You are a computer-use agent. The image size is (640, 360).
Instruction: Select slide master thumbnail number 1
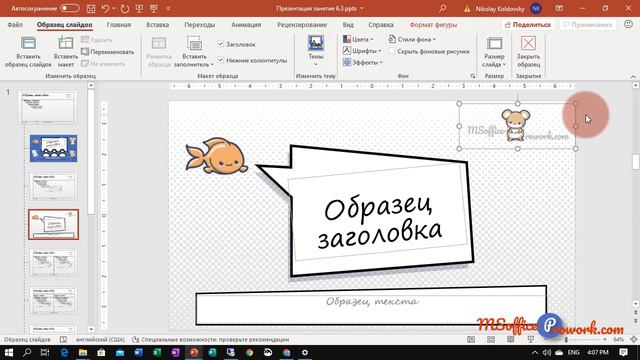(47, 107)
